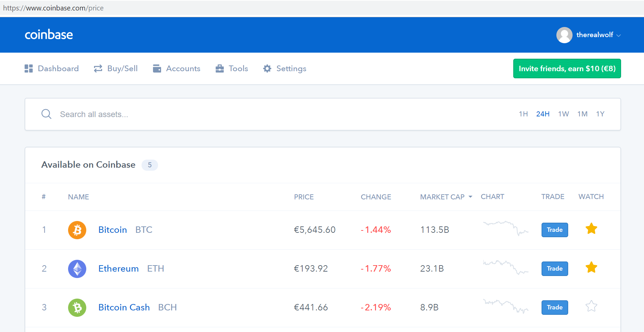Click Bitcoin Cash price €441.66
The image size is (644, 332).
tap(311, 307)
